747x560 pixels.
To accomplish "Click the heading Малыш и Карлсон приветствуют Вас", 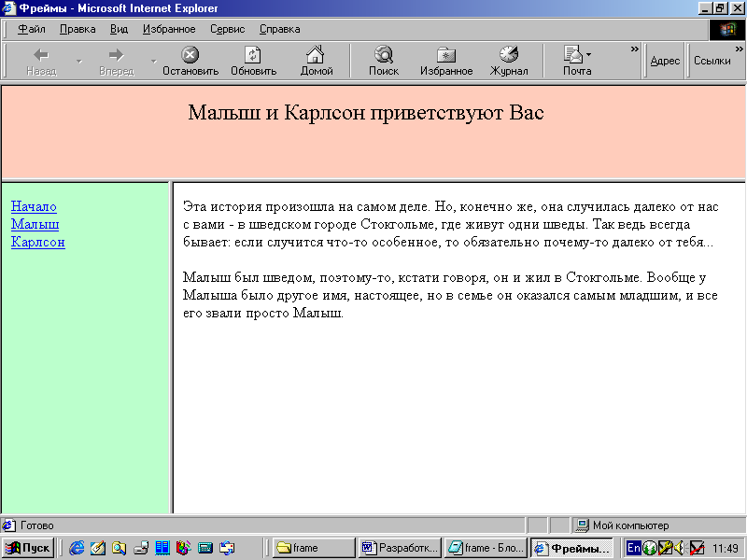I will pyautogui.click(x=366, y=113).
